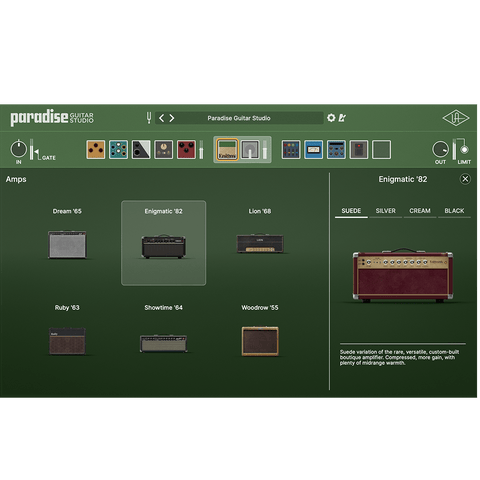Click the IN input gain knob
Image resolution: width=480 pixels, height=480 pixels.
(19, 149)
